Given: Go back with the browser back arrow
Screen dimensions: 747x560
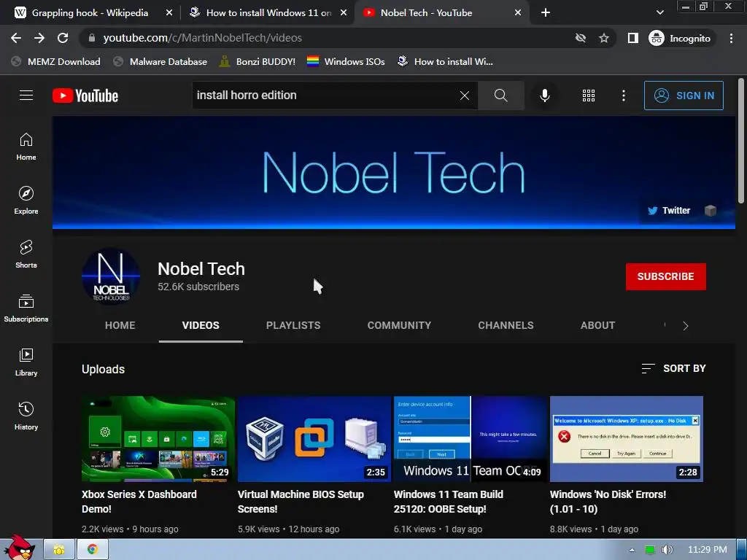Looking at the screenshot, I should tap(16, 38).
